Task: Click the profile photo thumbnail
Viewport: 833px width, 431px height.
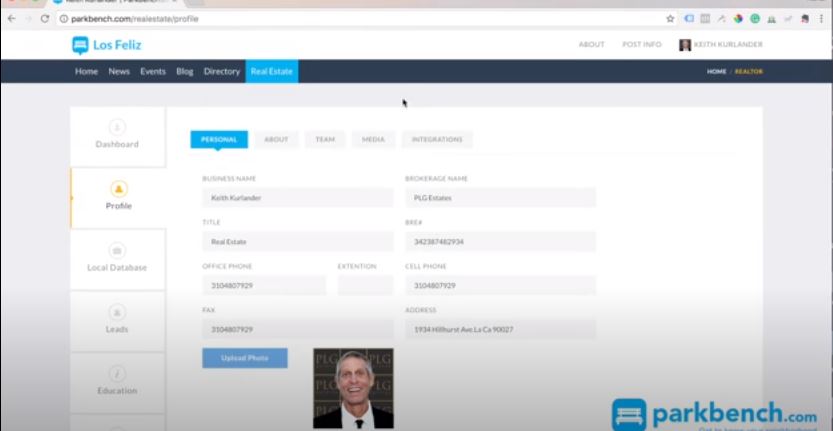Action: click(353, 388)
